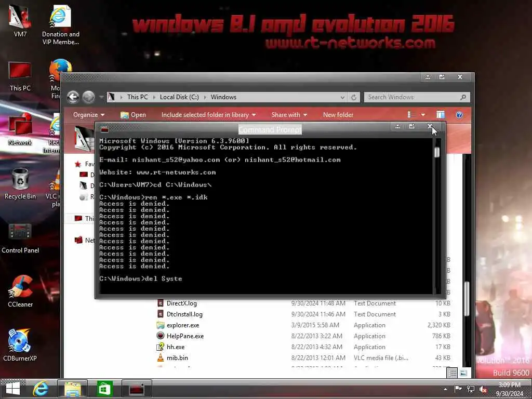The width and height of the screenshot is (532, 399).
Task: Open the Command Prompt window system icon
Action: pos(104,129)
